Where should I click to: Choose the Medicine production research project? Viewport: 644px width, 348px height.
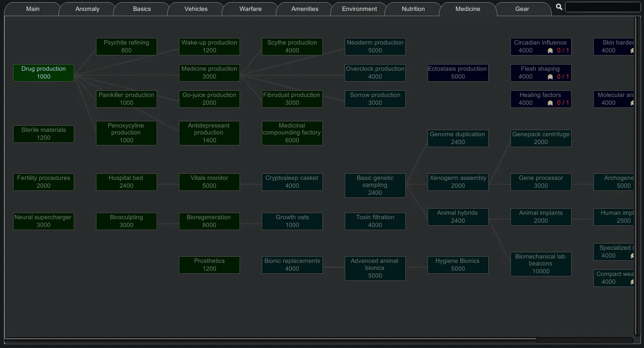(x=209, y=73)
